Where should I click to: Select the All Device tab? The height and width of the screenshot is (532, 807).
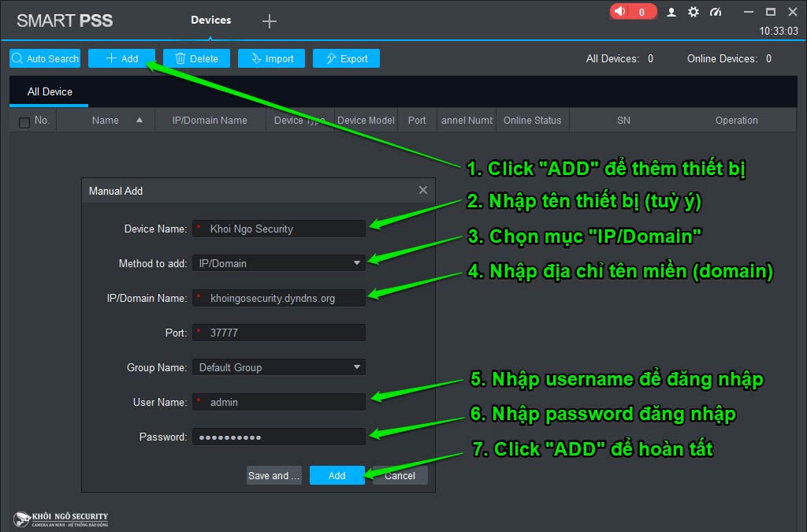coord(50,91)
